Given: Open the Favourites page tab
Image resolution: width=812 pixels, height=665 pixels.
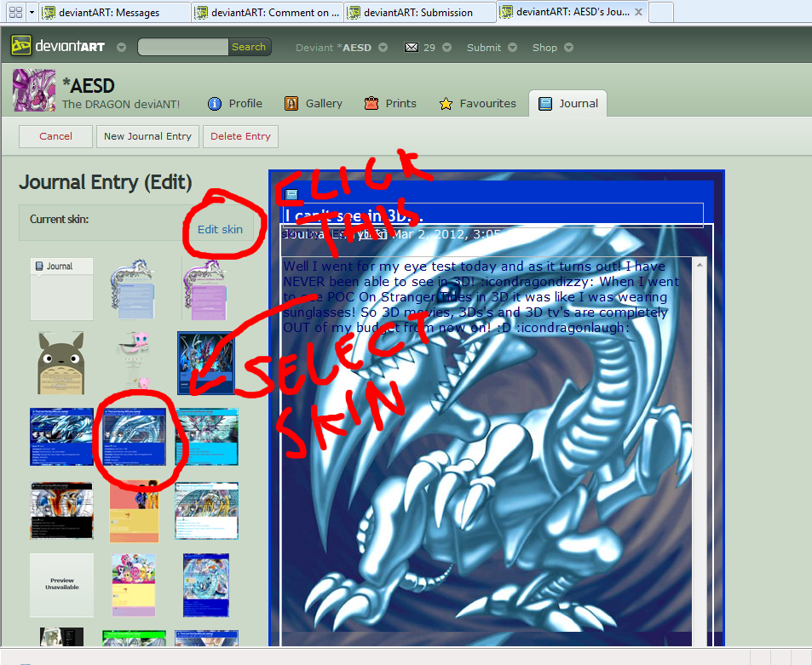Looking at the screenshot, I should 477,104.
